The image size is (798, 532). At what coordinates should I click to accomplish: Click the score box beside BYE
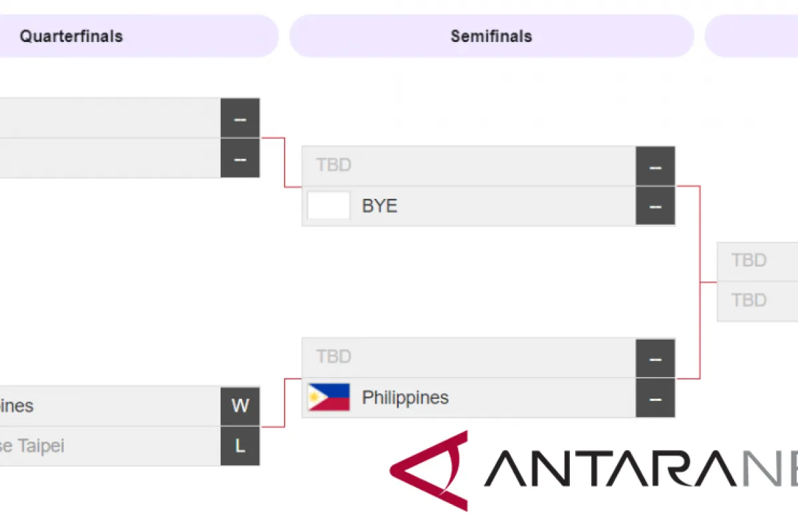tap(655, 206)
